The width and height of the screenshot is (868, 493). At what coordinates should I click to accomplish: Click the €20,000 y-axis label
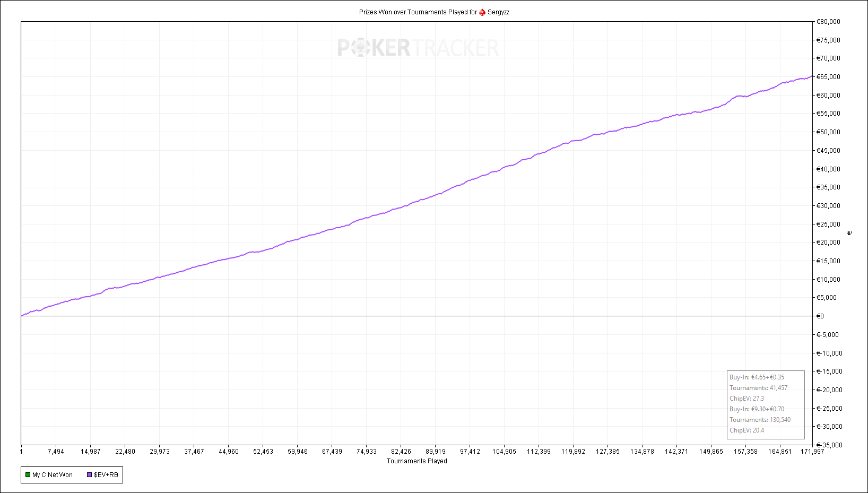point(828,243)
